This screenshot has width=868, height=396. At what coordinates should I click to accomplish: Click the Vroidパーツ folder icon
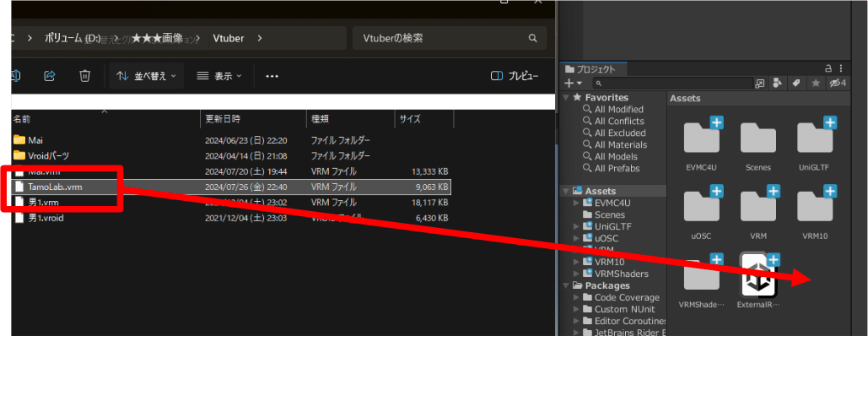(x=19, y=155)
